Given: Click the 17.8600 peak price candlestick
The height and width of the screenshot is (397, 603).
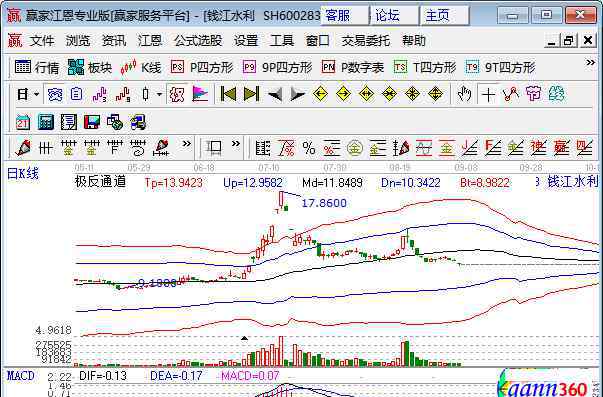Looking at the screenshot, I should (282, 199).
